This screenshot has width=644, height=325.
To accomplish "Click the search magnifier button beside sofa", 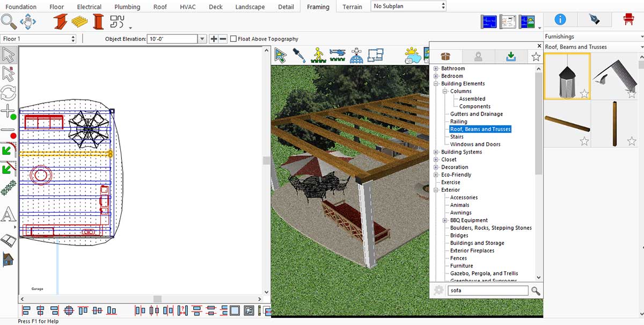I will point(535,291).
